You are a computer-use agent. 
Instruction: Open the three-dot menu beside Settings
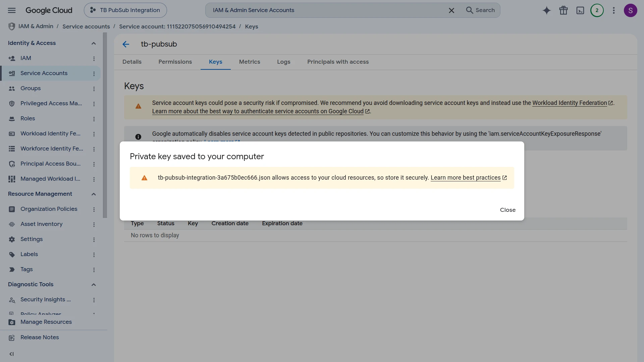(x=94, y=240)
